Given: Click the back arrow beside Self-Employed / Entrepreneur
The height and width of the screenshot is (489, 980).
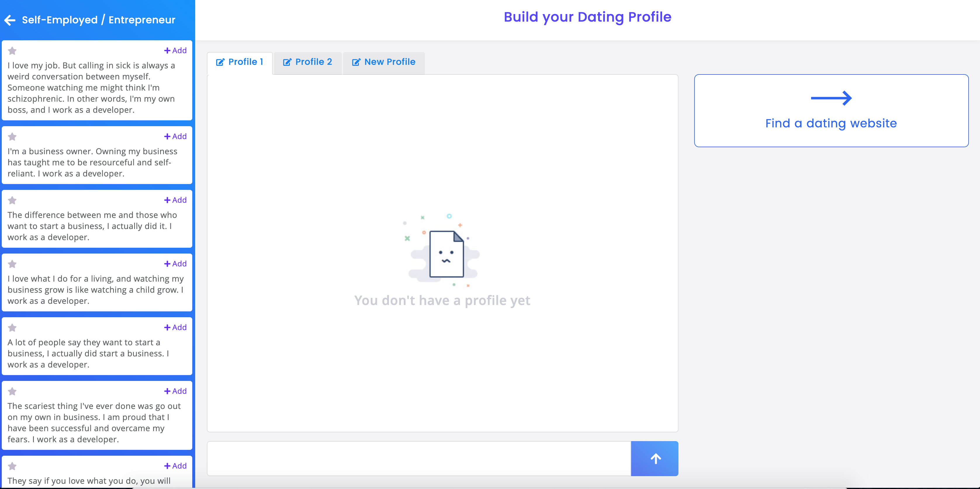Looking at the screenshot, I should (10, 20).
